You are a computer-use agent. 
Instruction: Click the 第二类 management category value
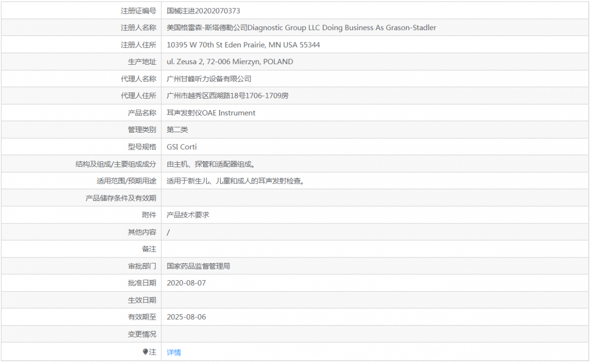177,130
